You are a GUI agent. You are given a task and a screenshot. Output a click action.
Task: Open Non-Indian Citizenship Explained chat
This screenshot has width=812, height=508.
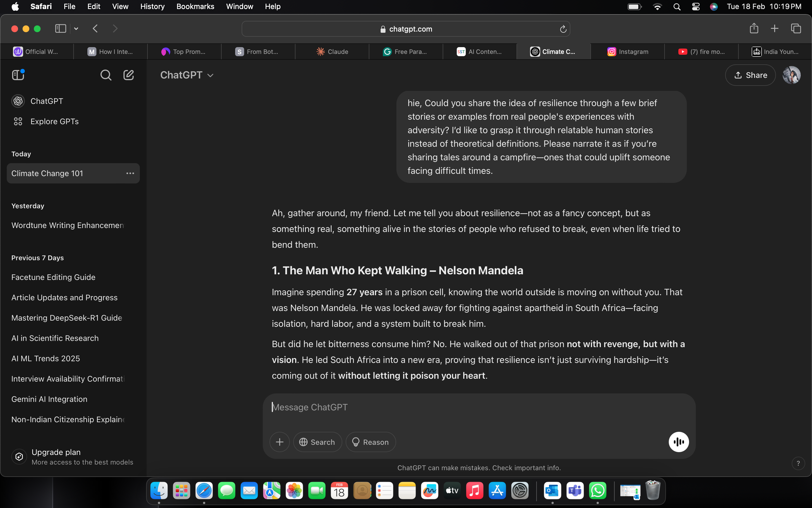coord(73,420)
